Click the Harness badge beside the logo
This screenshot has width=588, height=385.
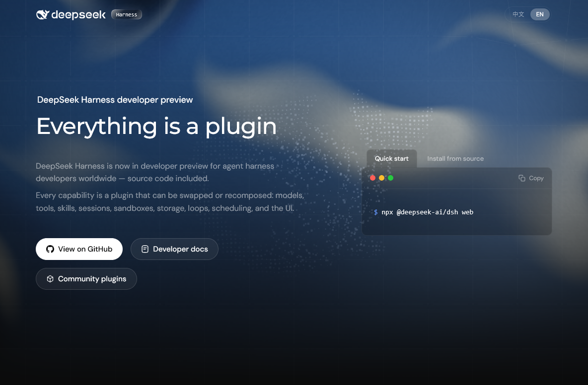(x=126, y=14)
